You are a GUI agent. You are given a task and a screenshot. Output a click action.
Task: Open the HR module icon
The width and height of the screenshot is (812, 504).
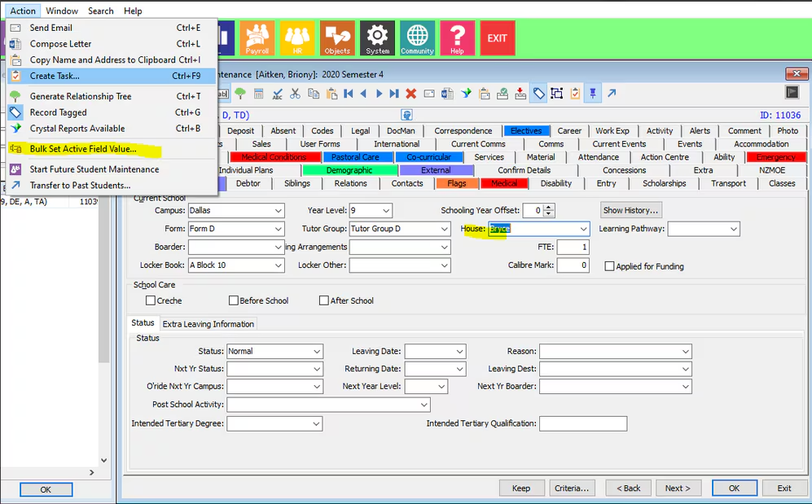[297, 38]
